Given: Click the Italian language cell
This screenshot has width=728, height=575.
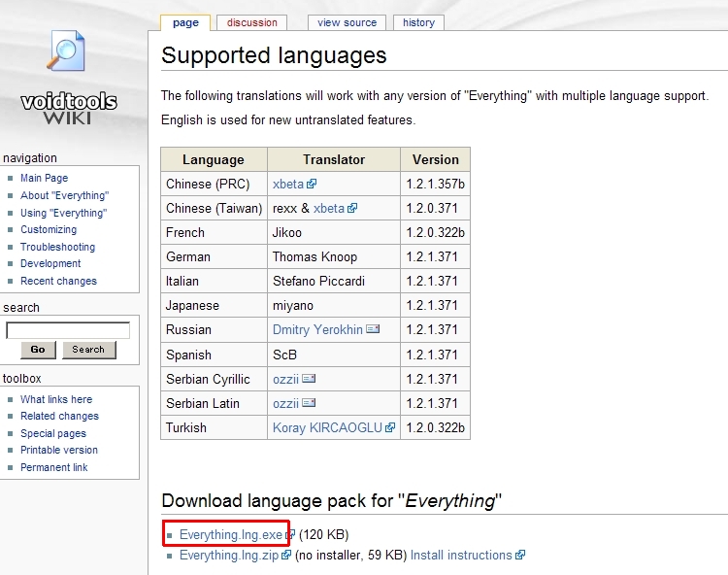Looking at the screenshot, I should [215, 281].
